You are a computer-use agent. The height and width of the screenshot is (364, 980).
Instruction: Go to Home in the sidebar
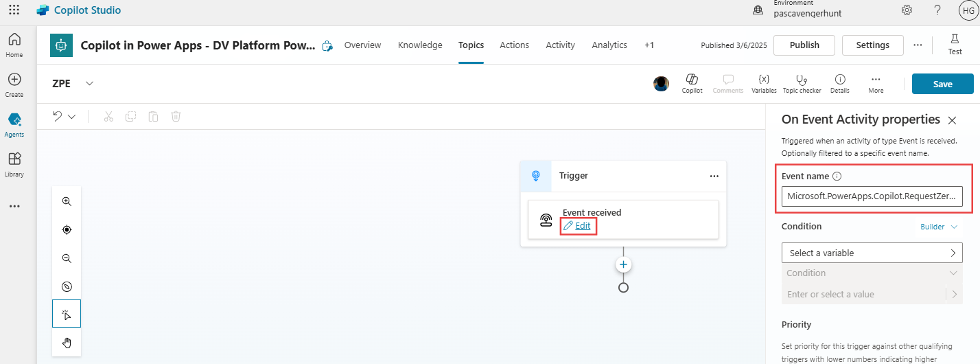14,45
